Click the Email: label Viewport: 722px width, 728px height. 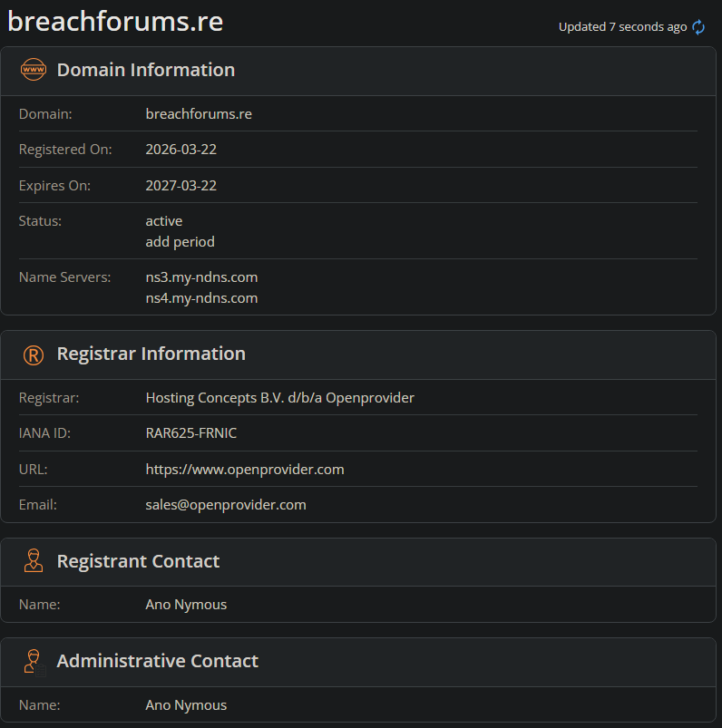[37, 505]
